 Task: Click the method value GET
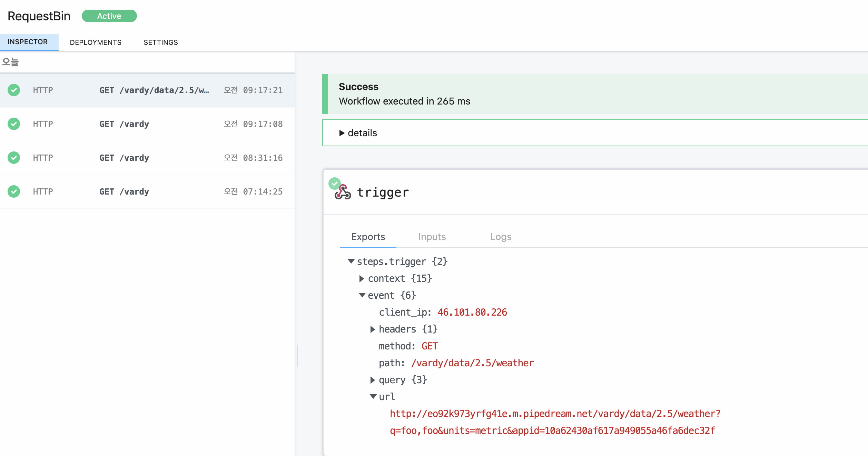(430, 346)
